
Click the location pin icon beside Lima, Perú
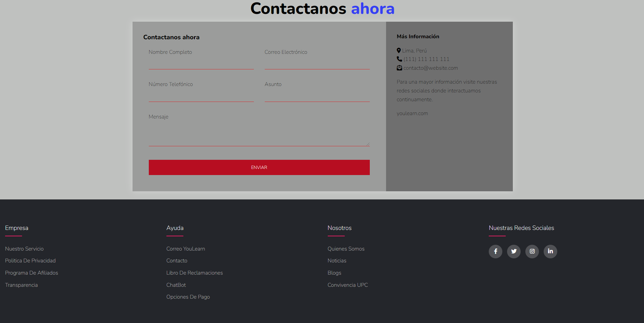(x=399, y=50)
